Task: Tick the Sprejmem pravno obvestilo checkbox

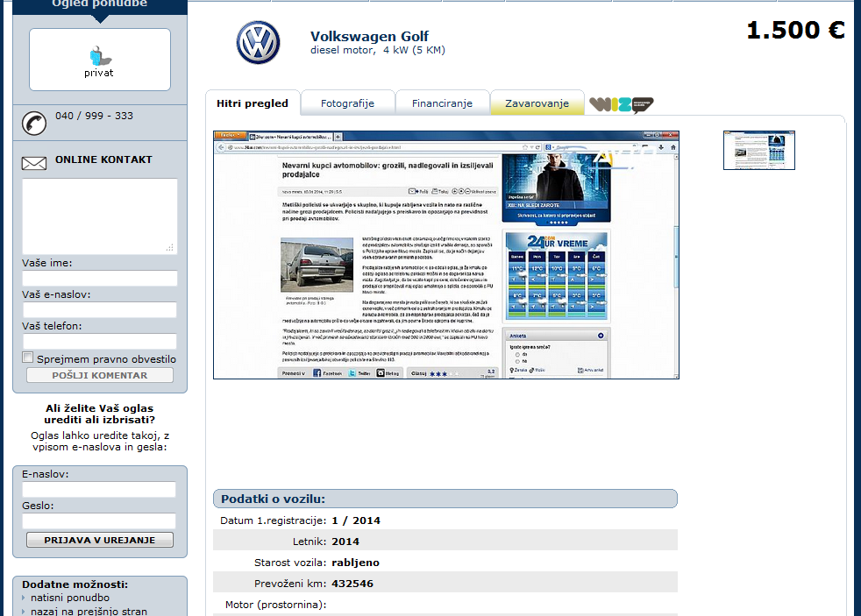Action: [27, 358]
